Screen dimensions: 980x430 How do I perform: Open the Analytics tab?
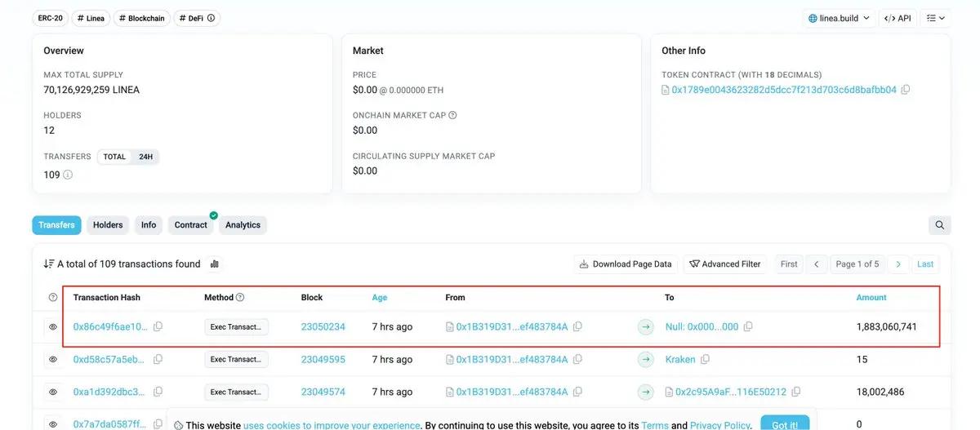coord(243,225)
